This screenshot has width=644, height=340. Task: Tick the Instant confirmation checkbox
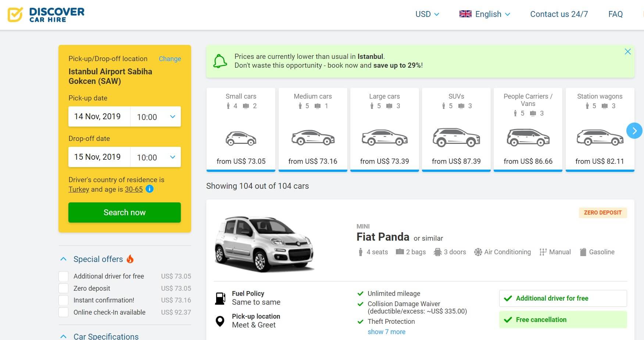(x=64, y=300)
